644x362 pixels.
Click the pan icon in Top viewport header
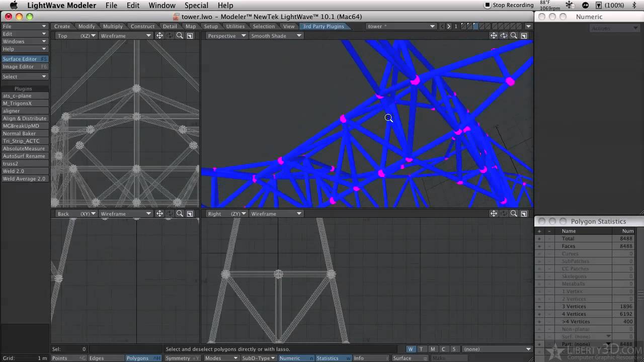pos(159,36)
